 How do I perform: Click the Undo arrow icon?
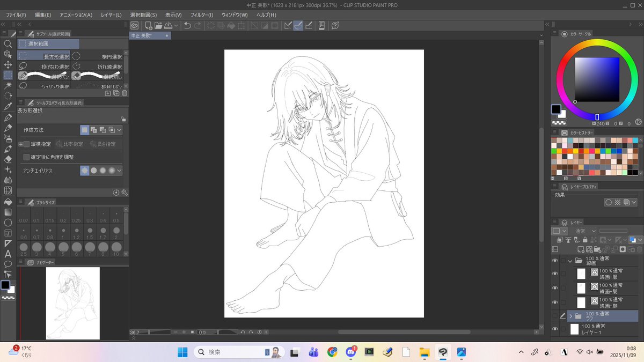point(186,25)
